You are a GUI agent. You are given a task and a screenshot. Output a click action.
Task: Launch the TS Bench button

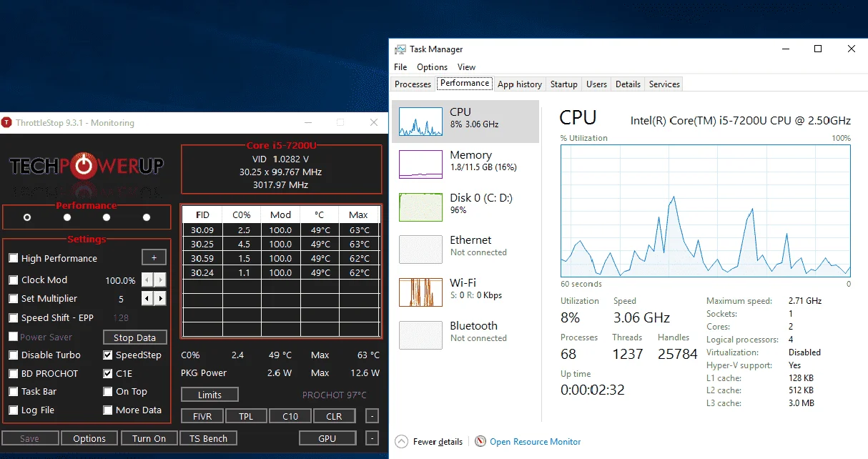(208, 438)
